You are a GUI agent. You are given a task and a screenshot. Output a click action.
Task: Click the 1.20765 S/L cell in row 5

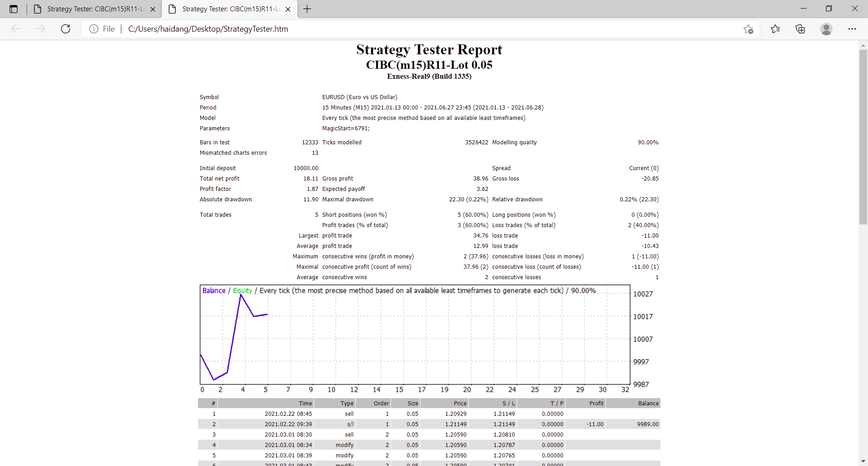(504, 456)
